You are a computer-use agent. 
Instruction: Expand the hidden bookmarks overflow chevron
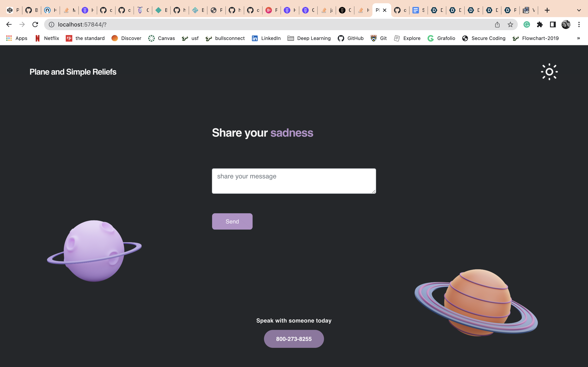coord(579,38)
